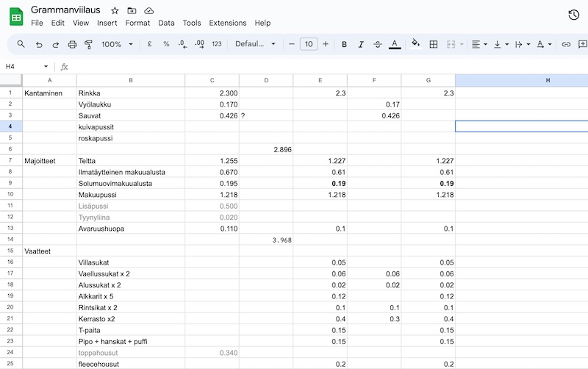This screenshot has height=369, width=588.
Task: Open the font family dropdown
Action: coord(255,44)
